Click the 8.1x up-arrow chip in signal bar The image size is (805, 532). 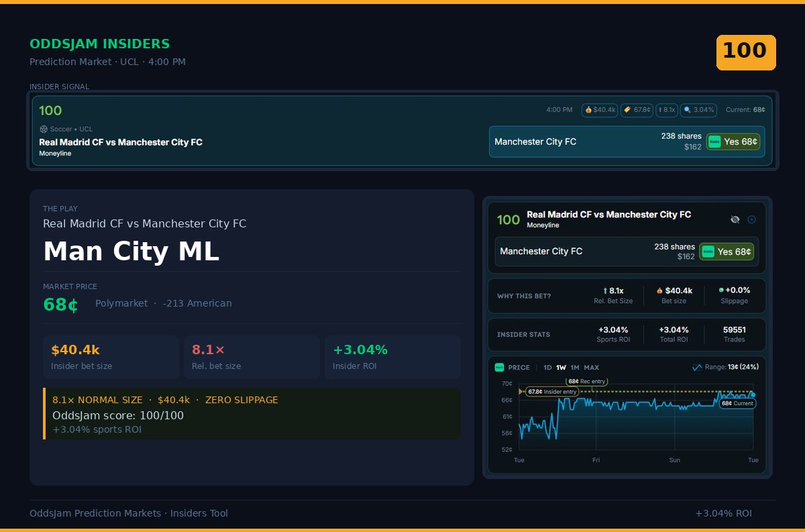667,110
